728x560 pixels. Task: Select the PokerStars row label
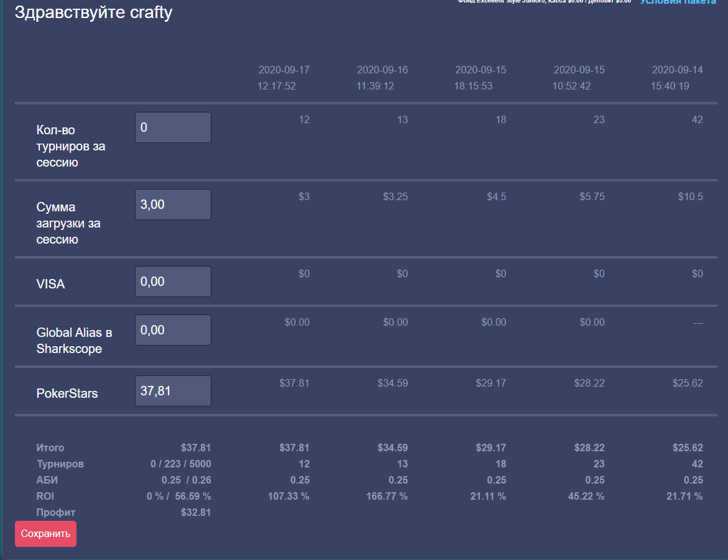67,393
